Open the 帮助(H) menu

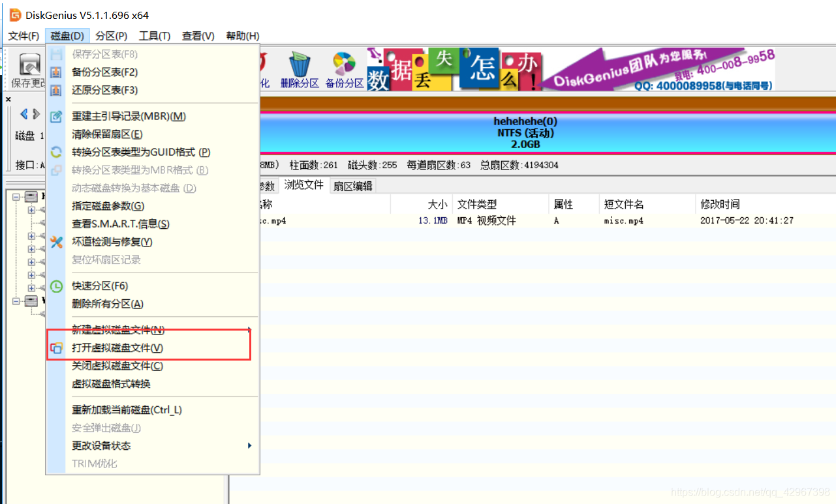[243, 36]
